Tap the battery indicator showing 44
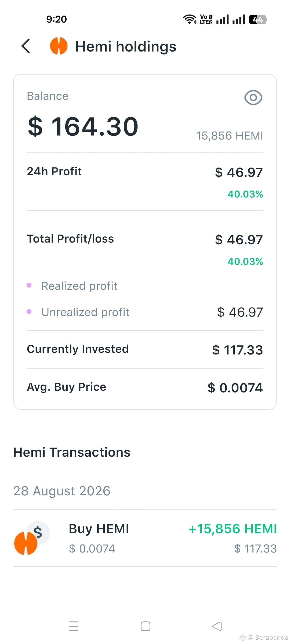The width and height of the screenshot is (290, 644). tap(258, 20)
